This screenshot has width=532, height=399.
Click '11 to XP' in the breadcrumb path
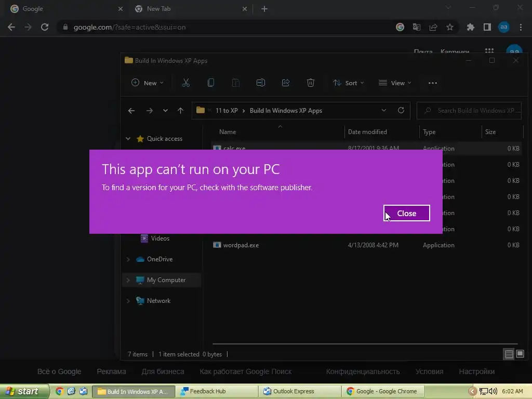[227, 111]
